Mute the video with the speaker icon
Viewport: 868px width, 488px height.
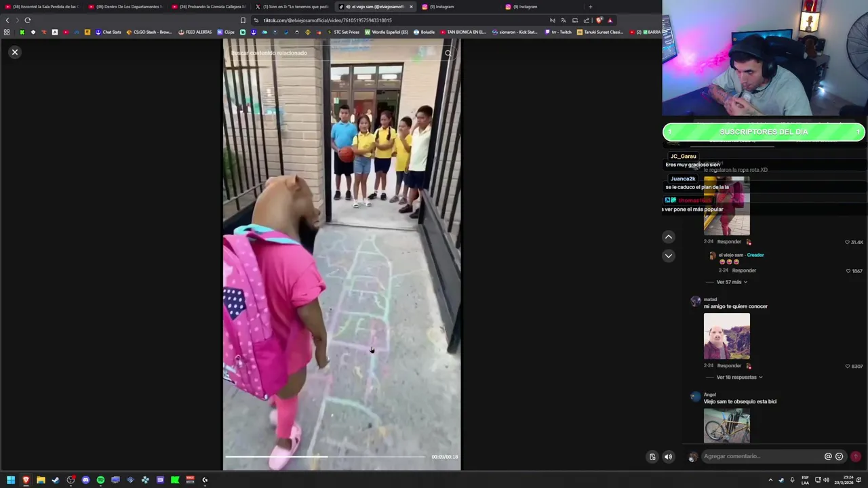[x=668, y=457]
